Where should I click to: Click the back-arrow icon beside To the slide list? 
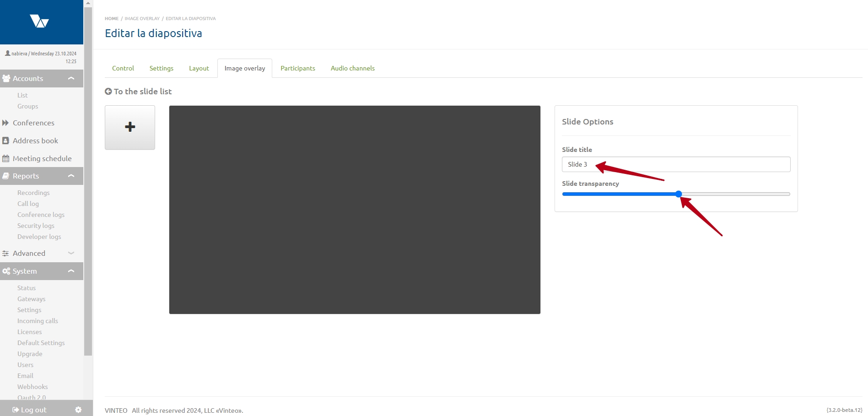click(x=108, y=91)
